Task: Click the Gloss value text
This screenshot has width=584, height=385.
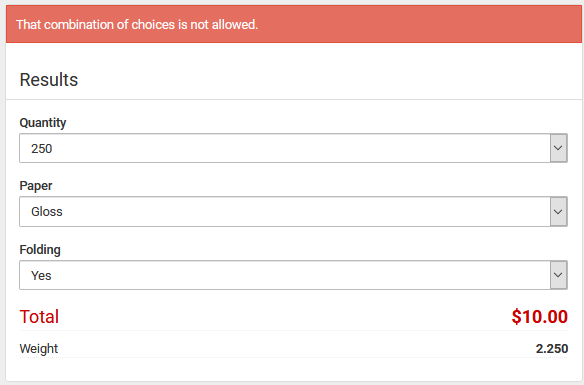Action: 47,211
